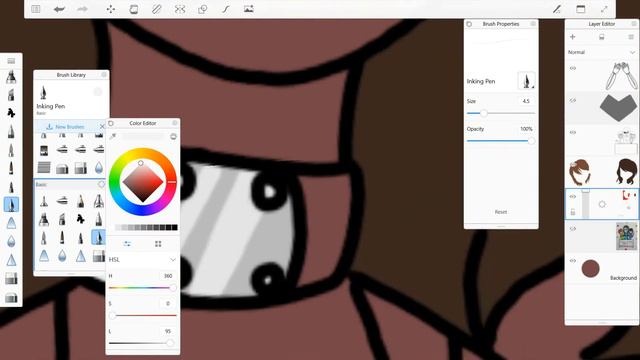Click Reset in Brush Properties
The height and width of the screenshot is (360, 640).
click(501, 212)
